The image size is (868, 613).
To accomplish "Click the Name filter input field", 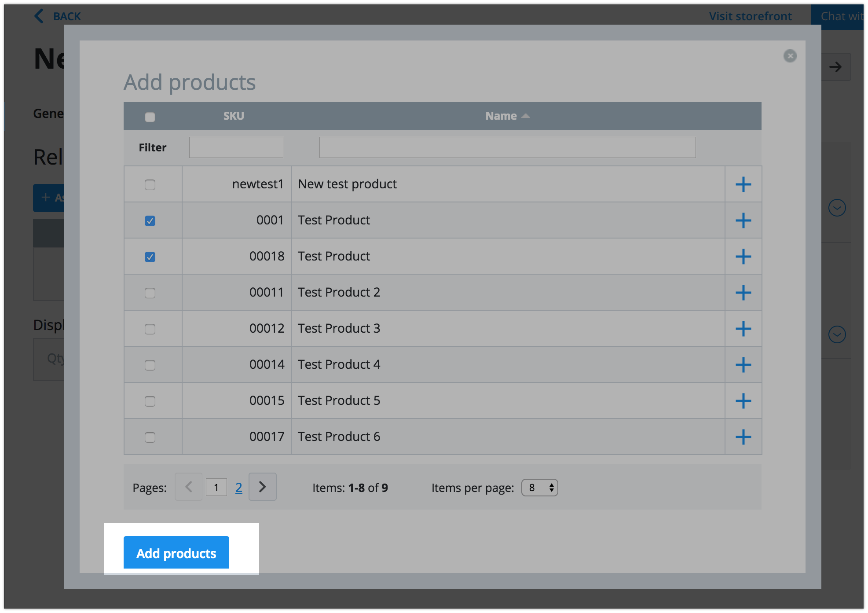I will (x=507, y=147).
